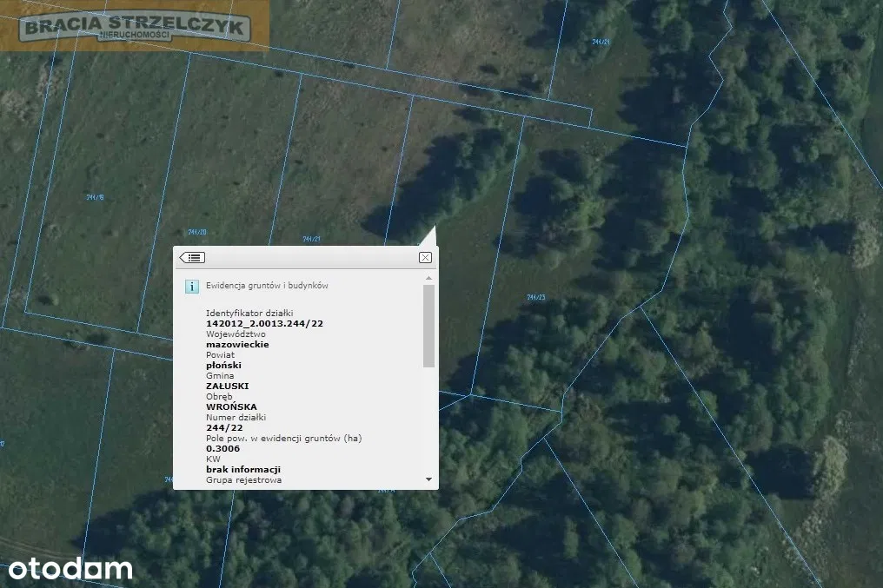Click the 'WROŃSKA' obręb value

[231, 406]
